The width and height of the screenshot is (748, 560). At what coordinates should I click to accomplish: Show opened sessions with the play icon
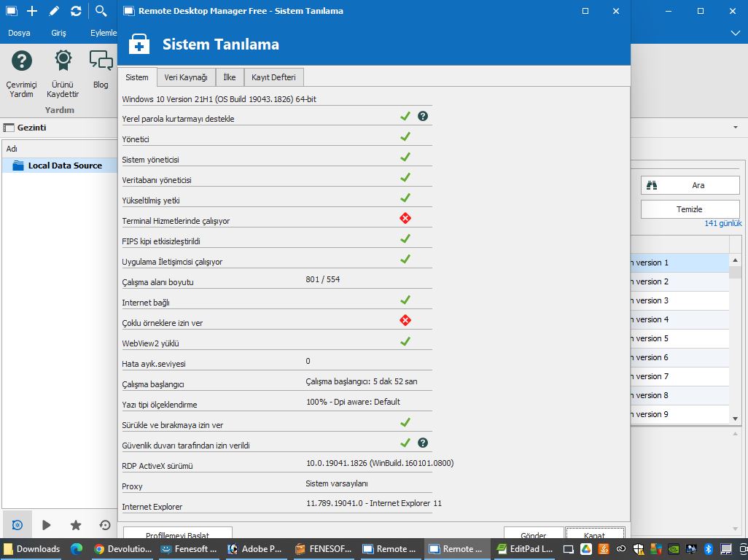(x=46, y=525)
